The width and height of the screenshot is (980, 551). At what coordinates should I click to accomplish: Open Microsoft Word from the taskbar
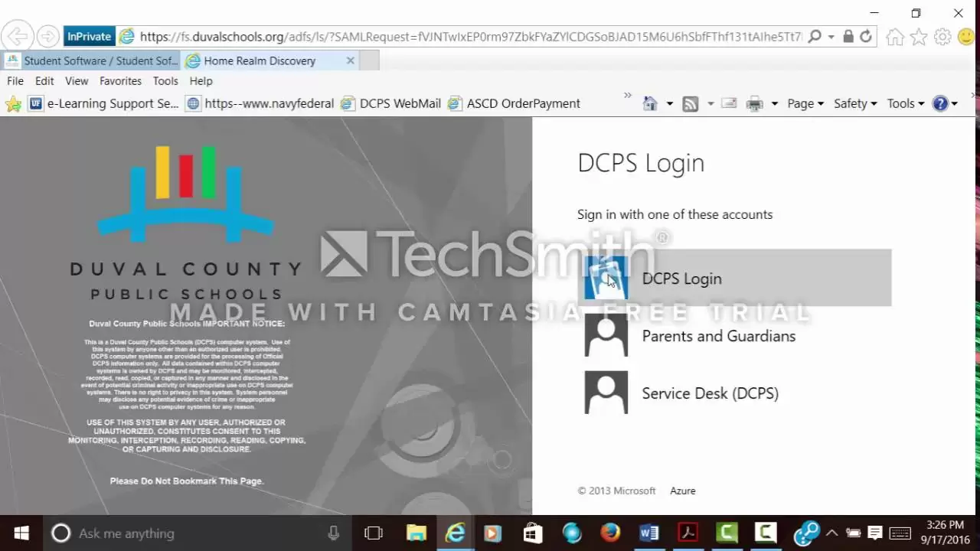pyautogui.click(x=649, y=533)
